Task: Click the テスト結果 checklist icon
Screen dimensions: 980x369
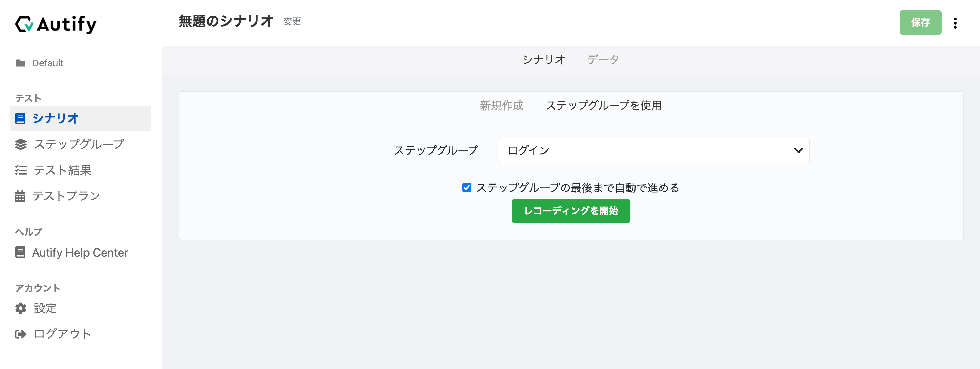Action: pos(20,170)
